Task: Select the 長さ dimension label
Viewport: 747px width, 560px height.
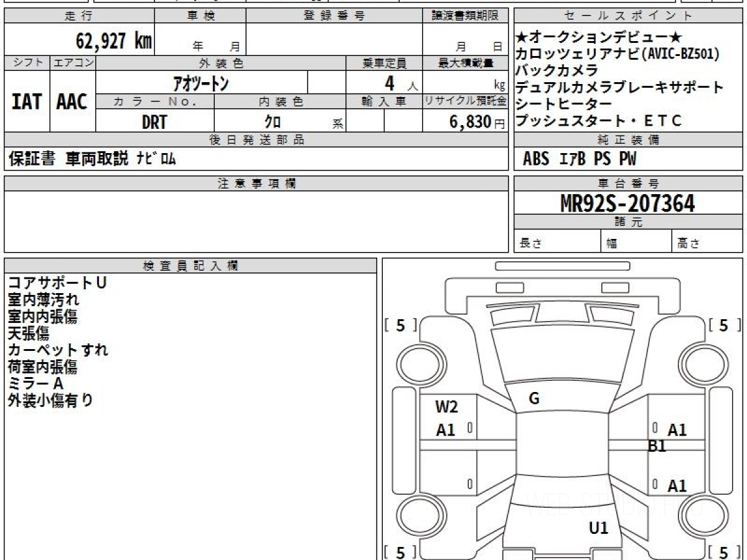Action: pos(530,244)
